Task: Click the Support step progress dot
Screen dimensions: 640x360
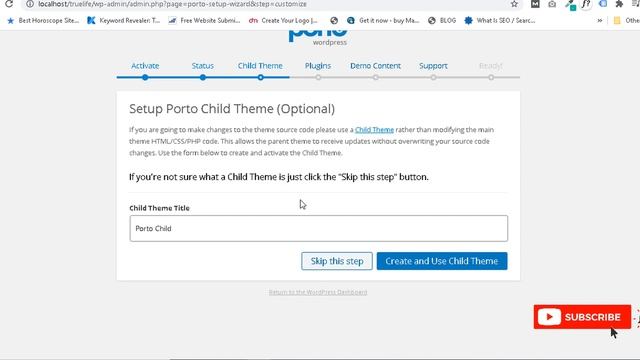Action: 433,77
